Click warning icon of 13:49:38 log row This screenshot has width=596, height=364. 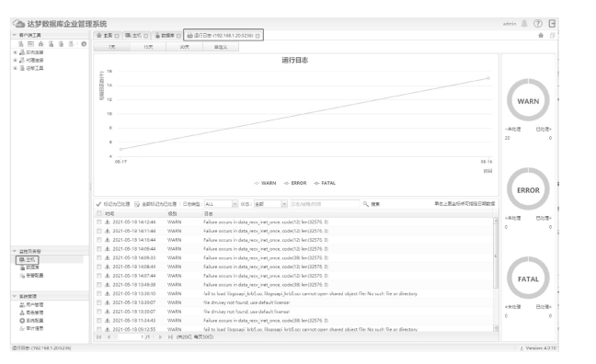tap(108, 285)
